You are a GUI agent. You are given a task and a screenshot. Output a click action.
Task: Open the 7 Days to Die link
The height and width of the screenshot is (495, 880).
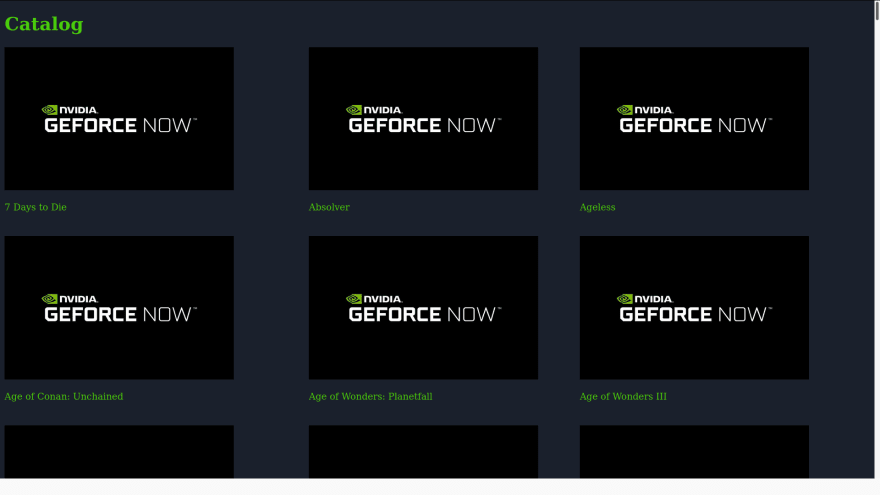[x=35, y=207]
